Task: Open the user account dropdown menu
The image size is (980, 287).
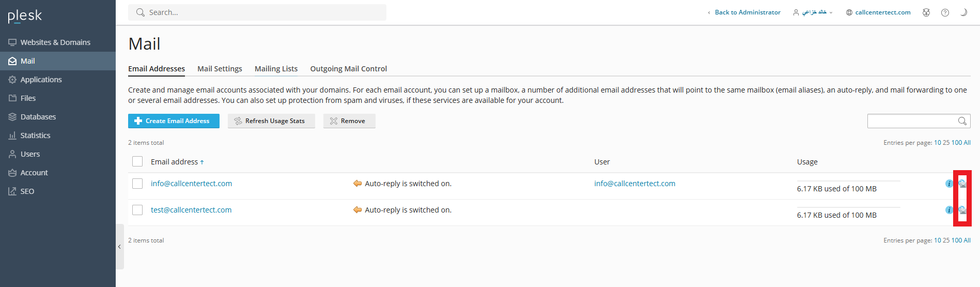Action: tap(813, 12)
